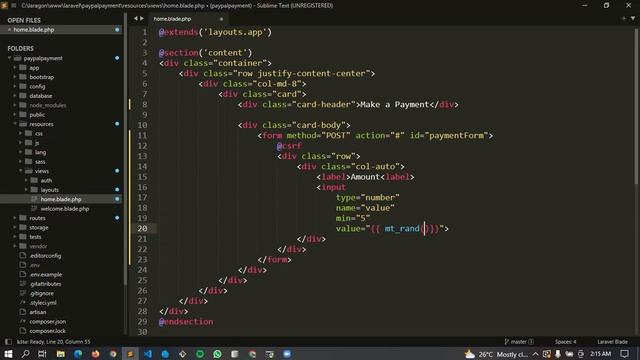Open File Explorer from the taskbar
Image resolution: width=640 pixels, height=360 pixels.
coord(60,354)
